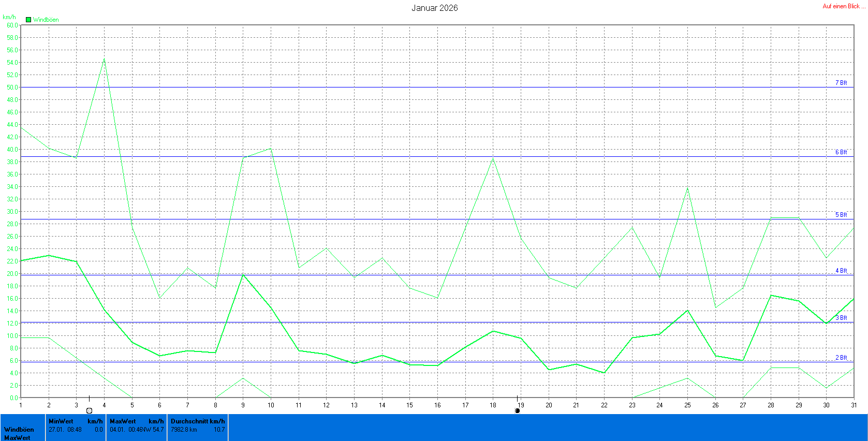
Task: Click the '4 Bft' threshold label
Action: [841, 271]
